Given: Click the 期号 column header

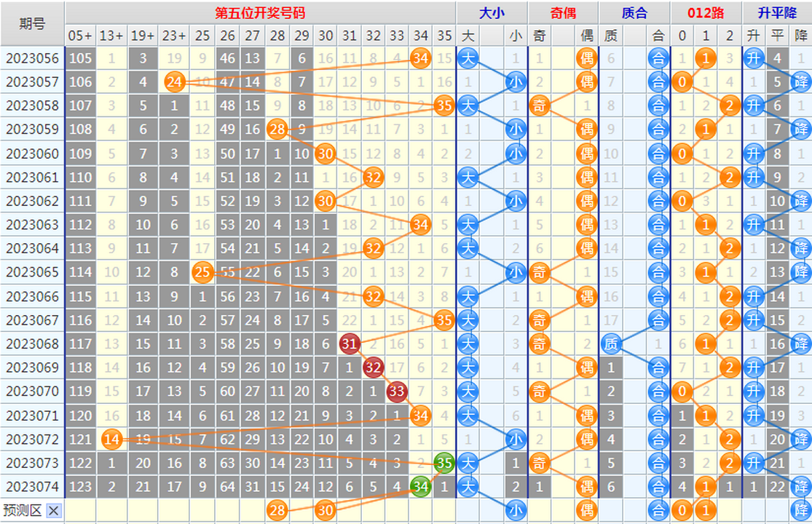Looking at the screenshot, I should pos(32,24).
